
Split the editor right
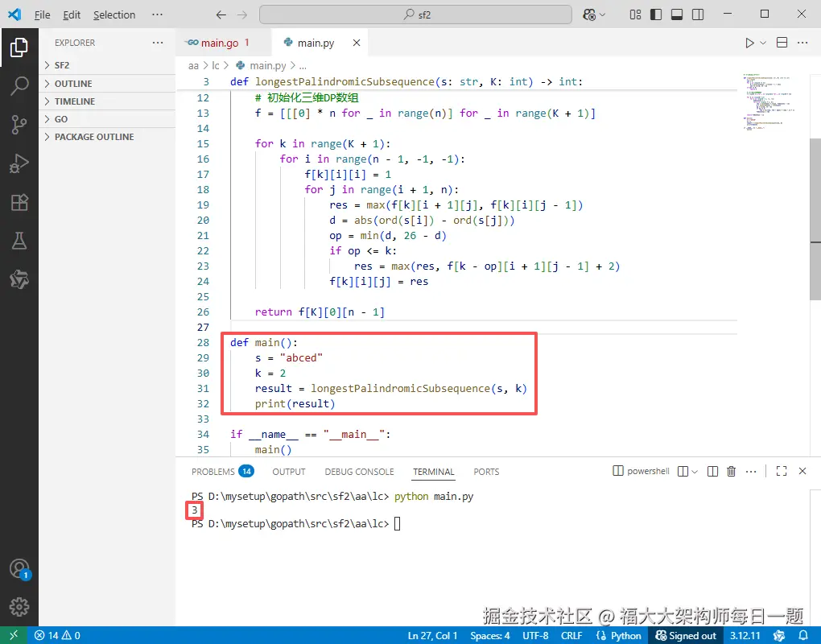782,43
